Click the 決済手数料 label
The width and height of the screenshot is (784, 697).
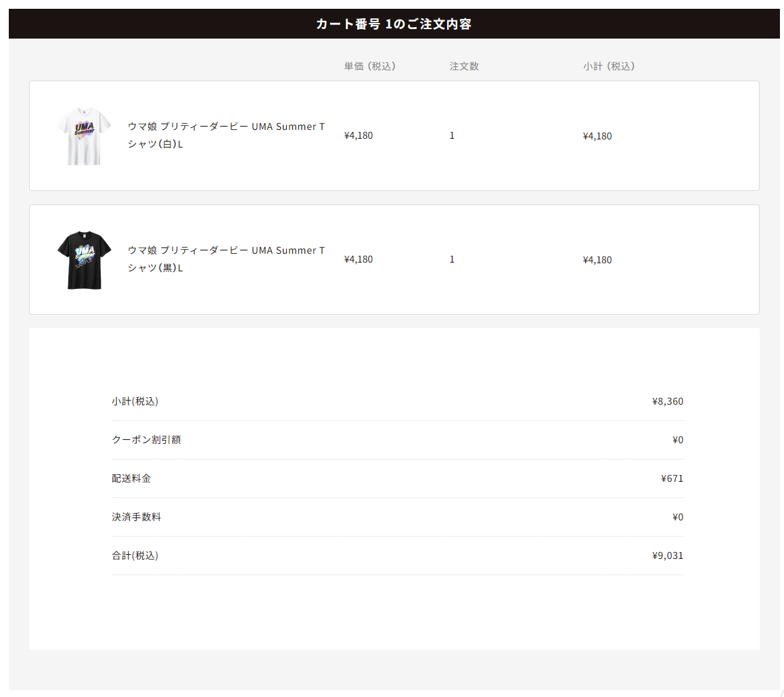pyautogui.click(x=137, y=517)
